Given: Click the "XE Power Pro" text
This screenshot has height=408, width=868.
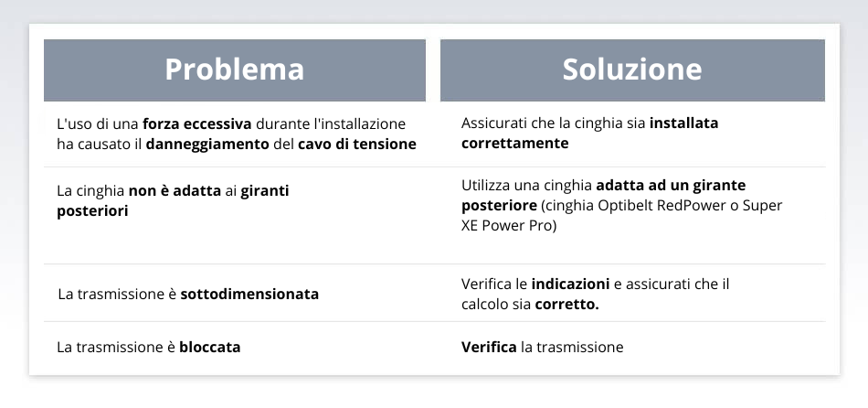Looking at the screenshot, I should (x=508, y=227).
